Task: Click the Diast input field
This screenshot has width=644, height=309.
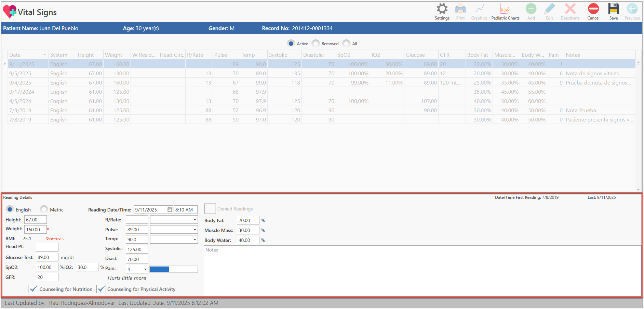Action: (x=137, y=259)
